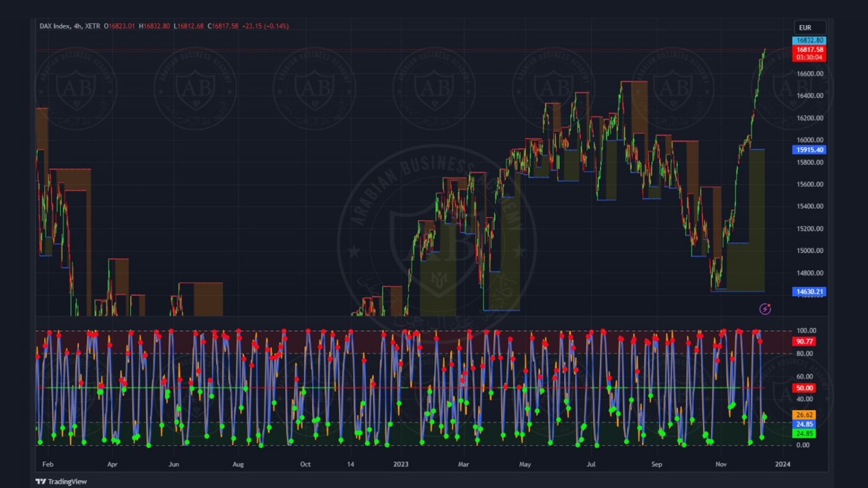Click the Nov label on time axis
Viewport: 868px width, 488px height.
[721, 464]
